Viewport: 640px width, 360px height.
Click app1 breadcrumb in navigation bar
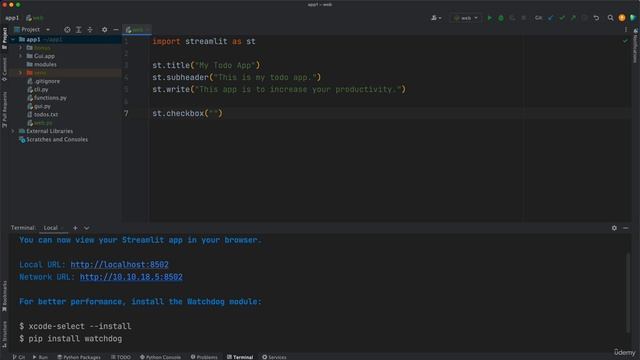click(12, 18)
